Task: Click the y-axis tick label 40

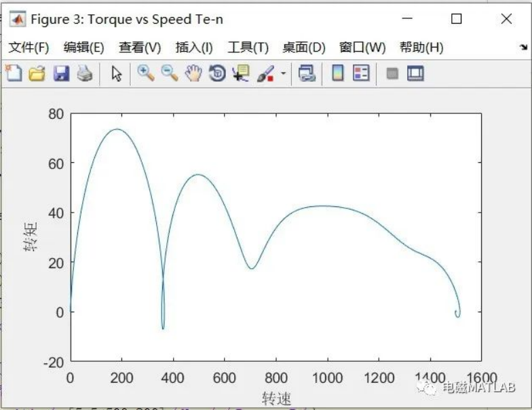Action: (x=56, y=213)
